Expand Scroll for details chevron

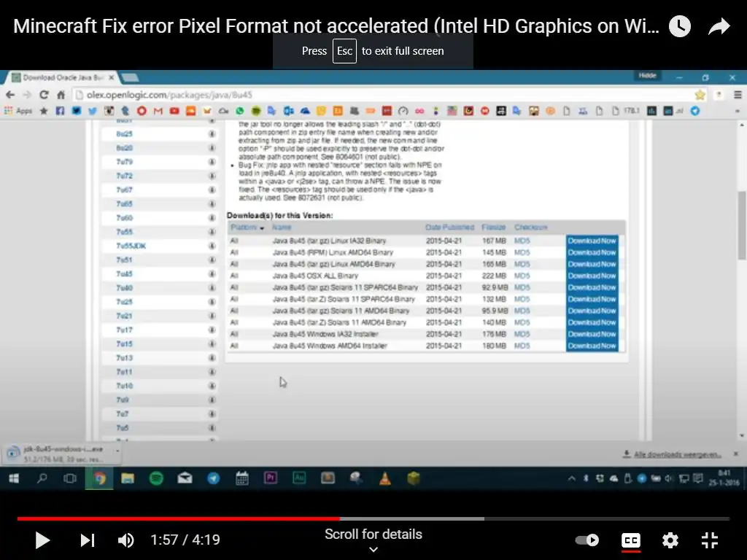(373, 549)
